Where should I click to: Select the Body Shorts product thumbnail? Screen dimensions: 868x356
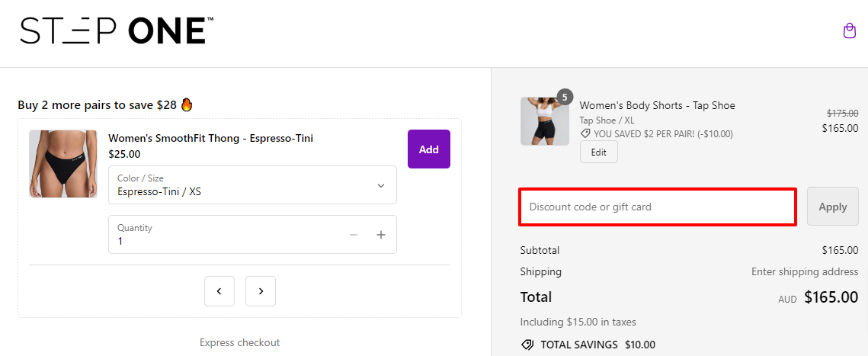click(x=544, y=121)
